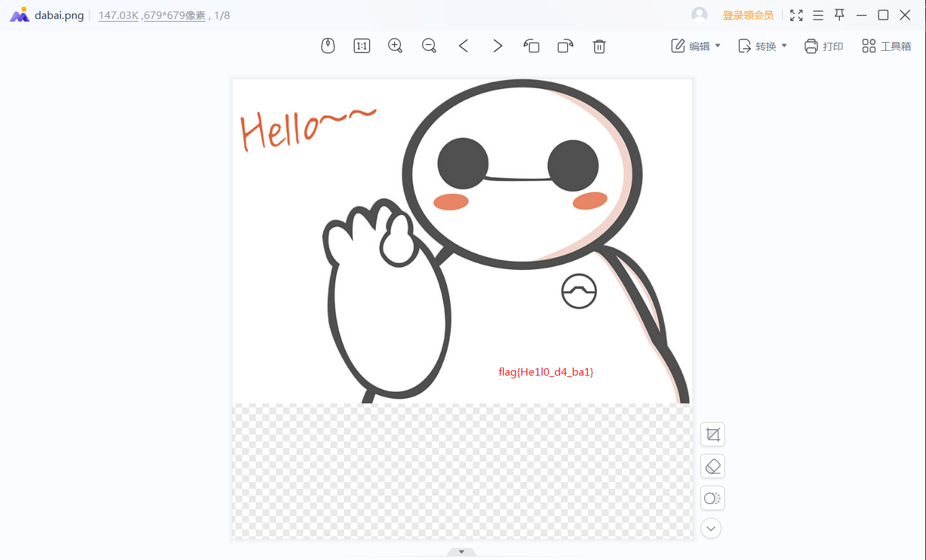This screenshot has width=926, height=560.
Task: Open the hamburger main menu
Action: 818,15
